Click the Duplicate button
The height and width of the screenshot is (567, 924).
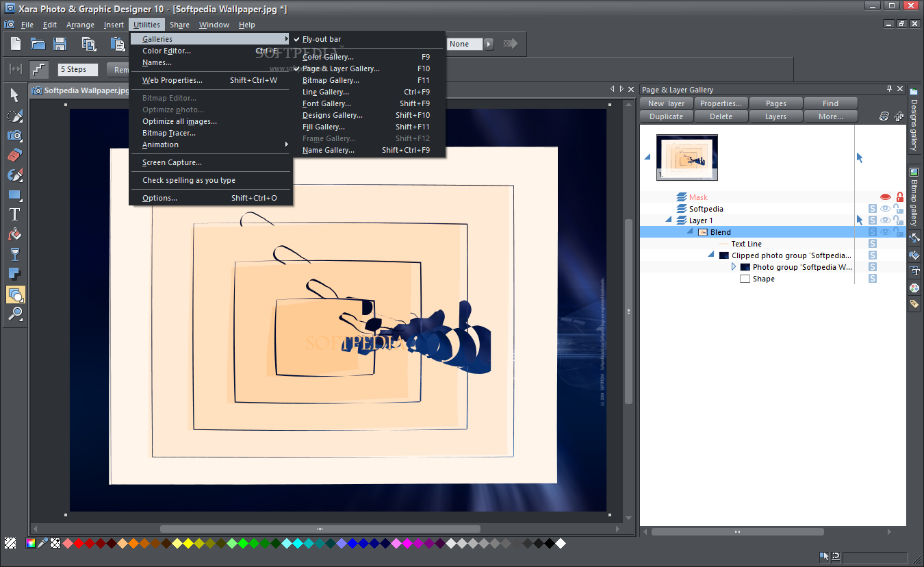coord(667,116)
